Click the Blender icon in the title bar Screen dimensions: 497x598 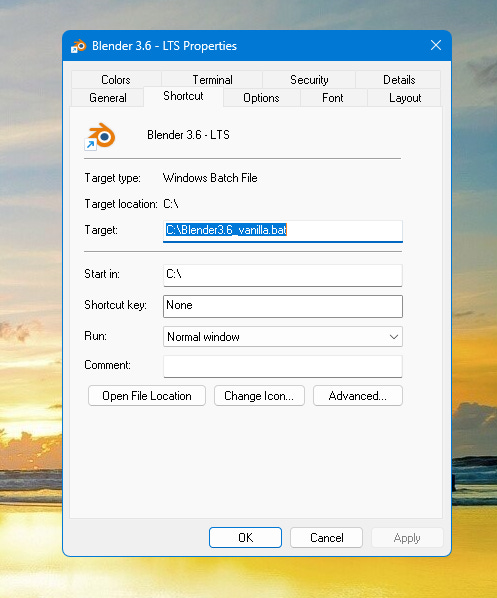point(79,46)
